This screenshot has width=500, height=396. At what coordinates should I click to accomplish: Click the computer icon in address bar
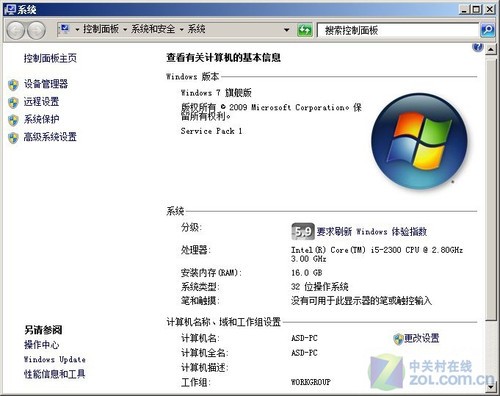click(65, 29)
